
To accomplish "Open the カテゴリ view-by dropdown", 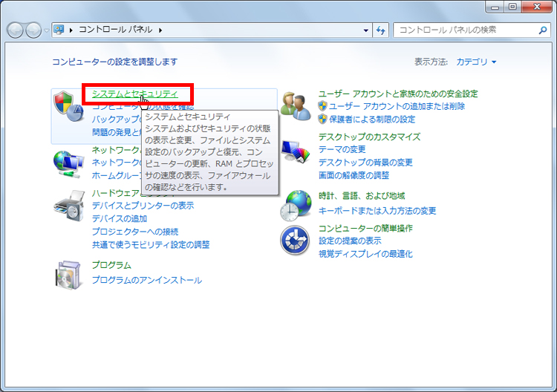I will (476, 62).
